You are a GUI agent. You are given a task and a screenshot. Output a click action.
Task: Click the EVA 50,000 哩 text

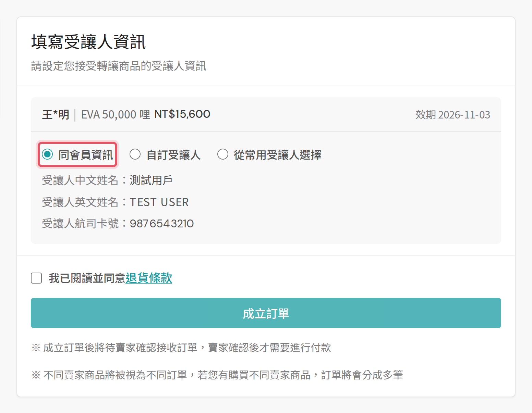point(116,114)
